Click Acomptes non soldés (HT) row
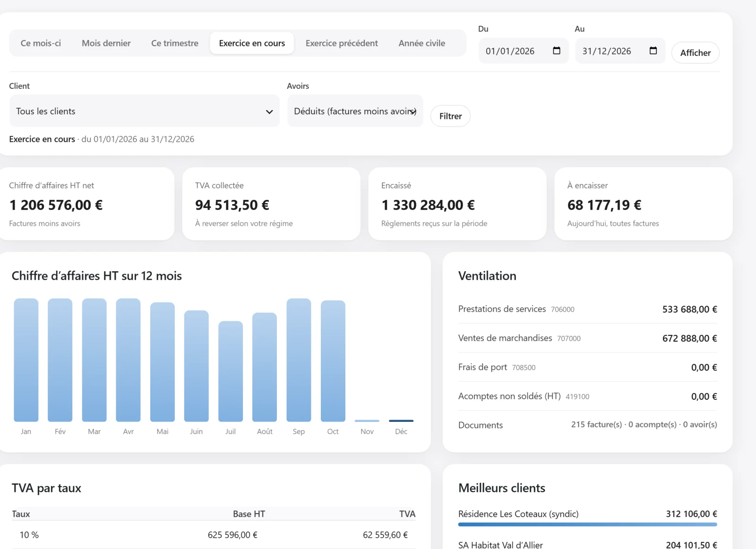Viewport: 756px width, 549px height. pos(587,396)
